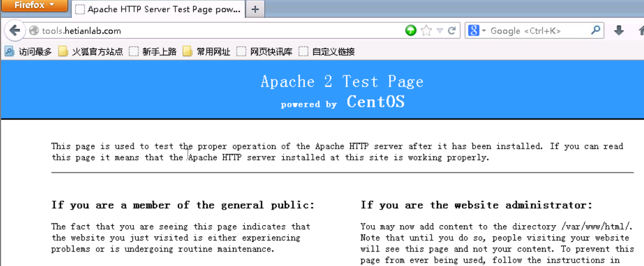The width and height of the screenshot is (644, 266).
Task: Open the 网页快讯库 bookmark
Action: (x=265, y=52)
